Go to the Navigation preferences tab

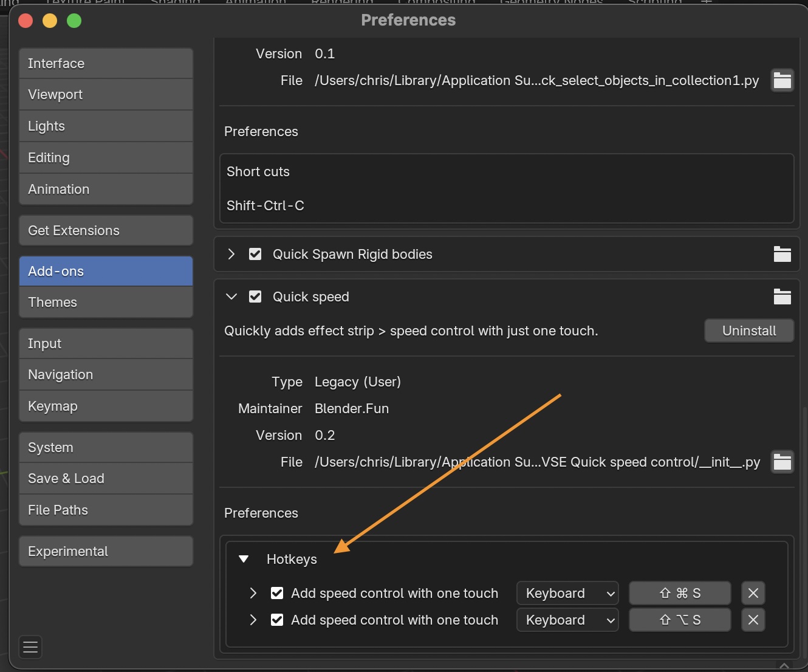[x=106, y=374]
